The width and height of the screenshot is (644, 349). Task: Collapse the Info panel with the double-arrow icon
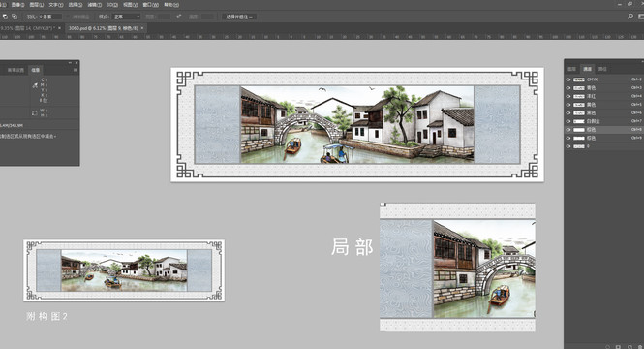tap(70, 63)
